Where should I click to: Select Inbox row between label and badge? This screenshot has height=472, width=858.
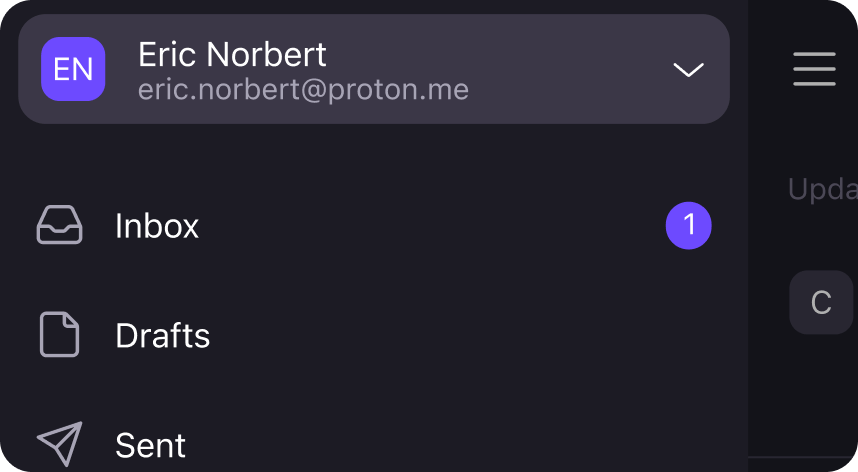[432, 226]
